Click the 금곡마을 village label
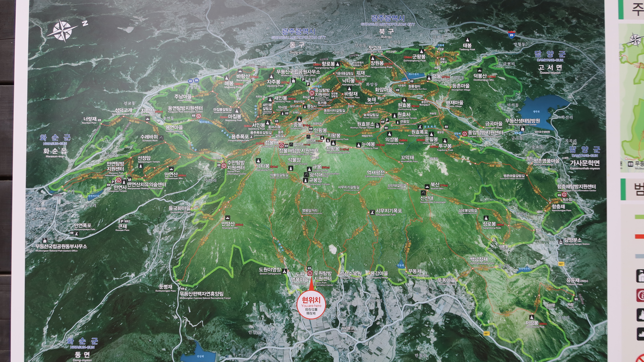Image resolution: width=644 pixels, height=362 pixels. point(494,125)
